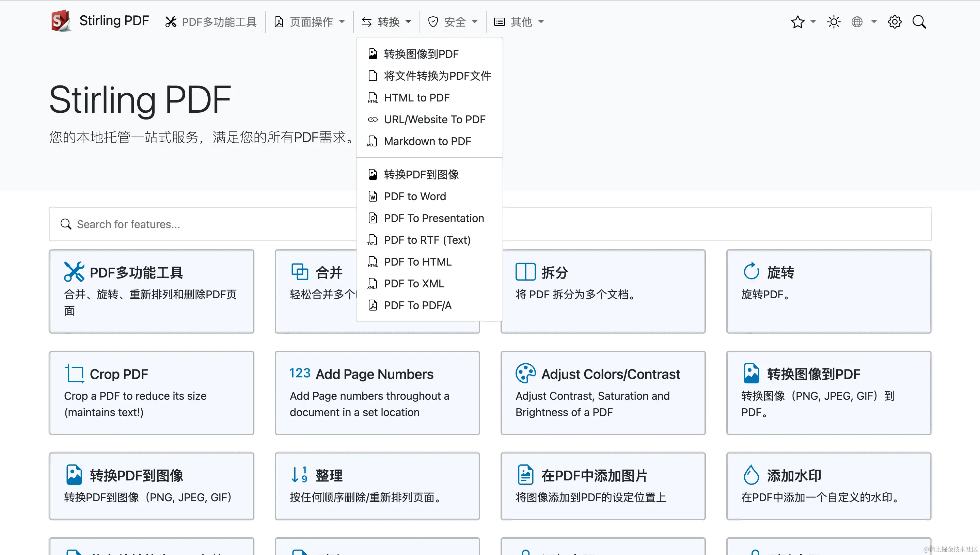This screenshot has height=555, width=980.
Task: Click the palette icon on Adjust Colors/Contrast
Action: coord(525,373)
